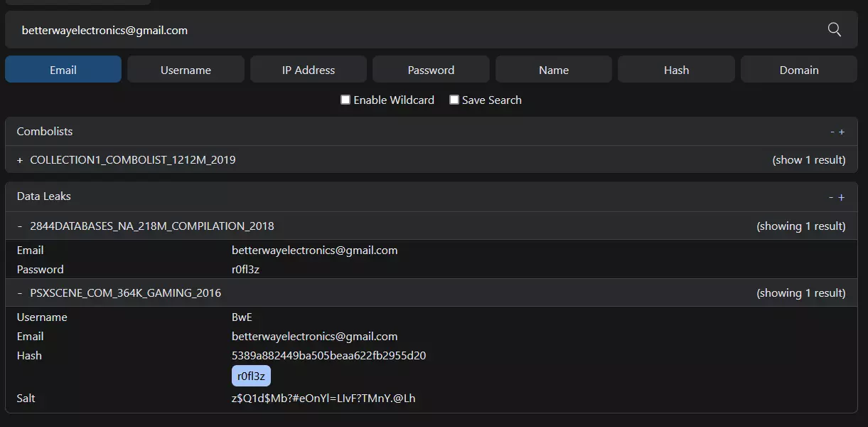This screenshot has height=427, width=868.
Task: Switch to IP Address search type
Action: click(309, 70)
